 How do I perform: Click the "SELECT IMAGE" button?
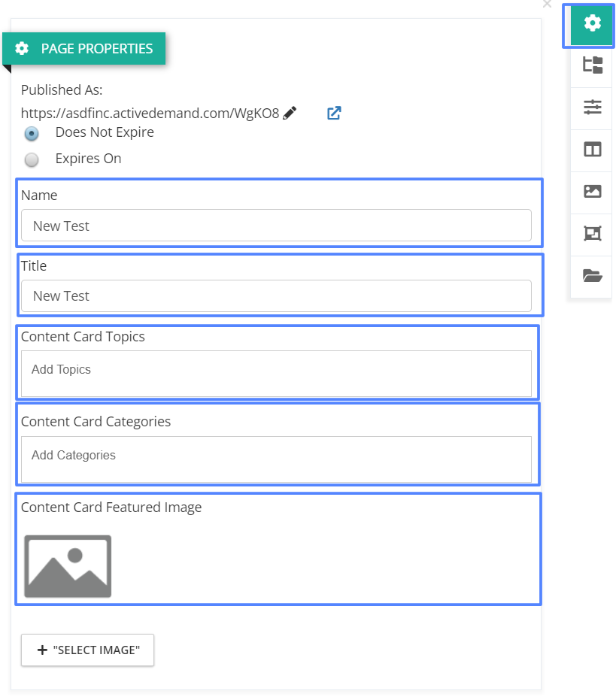pos(87,650)
